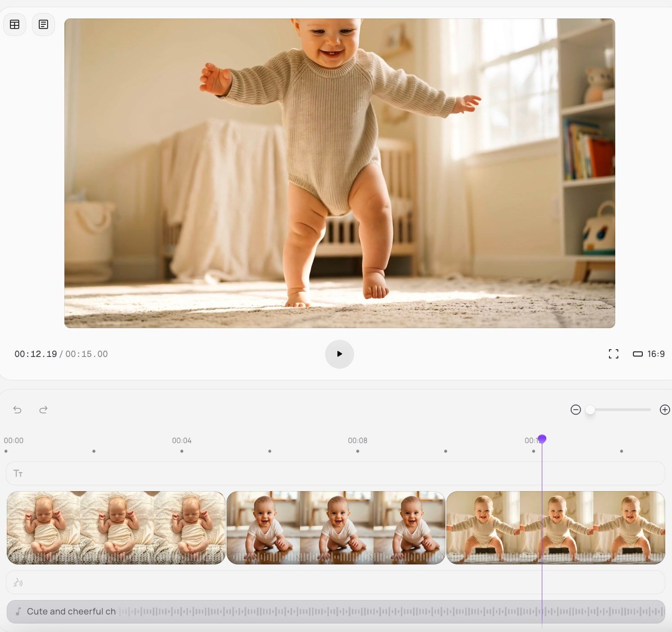Viewport: 672px width, 632px height.
Task: Open the 16:9 aspect ratio selector
Action: tap(649, 354)
